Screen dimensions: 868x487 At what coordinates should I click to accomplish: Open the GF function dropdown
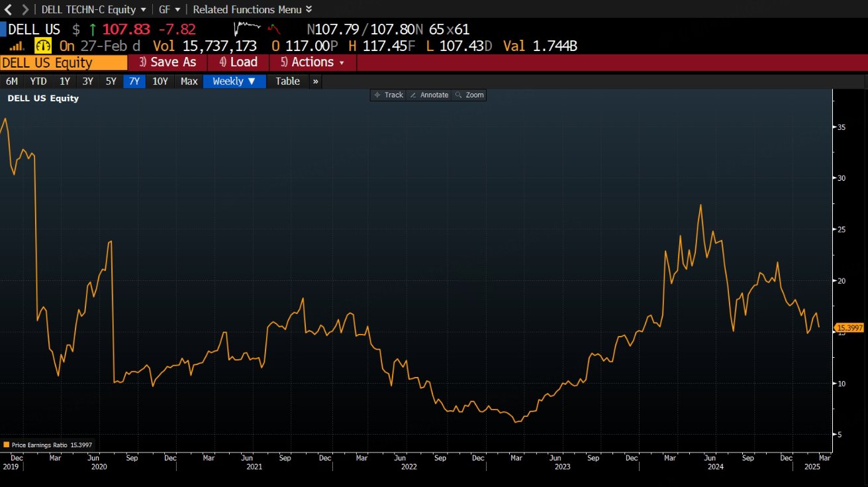pos(170,9)
